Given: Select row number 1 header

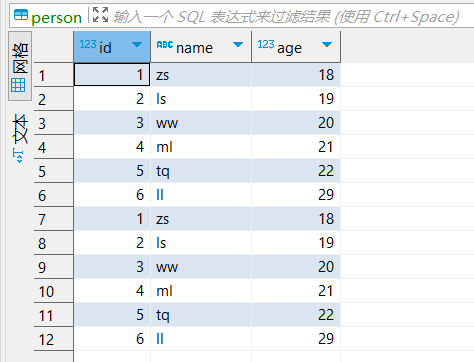Looking at the screenshot, I should [54, 75].
